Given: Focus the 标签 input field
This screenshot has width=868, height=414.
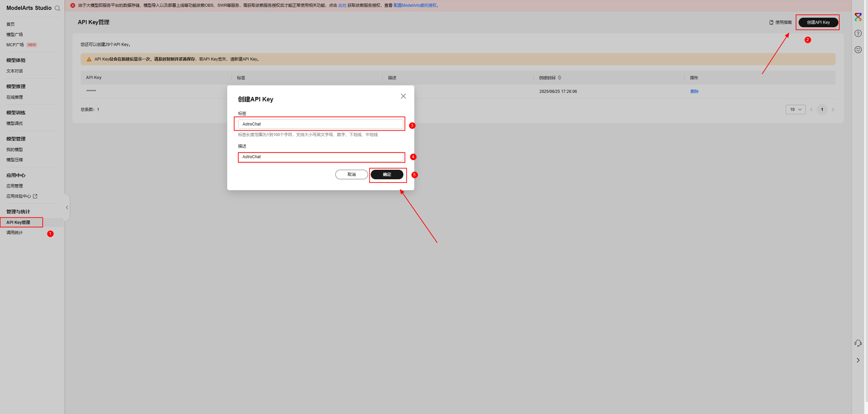Looking at the screenshot, I should pyautogui.click(x=321, y=124).
